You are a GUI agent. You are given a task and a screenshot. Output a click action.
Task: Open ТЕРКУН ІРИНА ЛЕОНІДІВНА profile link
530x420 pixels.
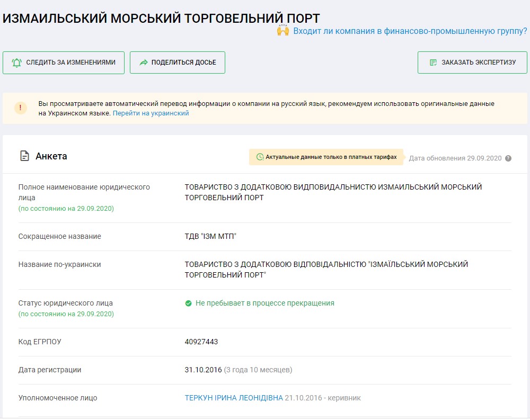click(x=234, y=398)
